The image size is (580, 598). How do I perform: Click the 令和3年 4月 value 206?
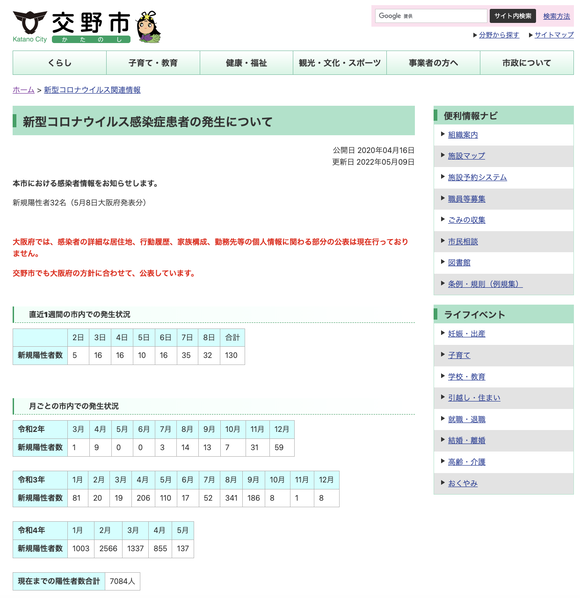143,498
